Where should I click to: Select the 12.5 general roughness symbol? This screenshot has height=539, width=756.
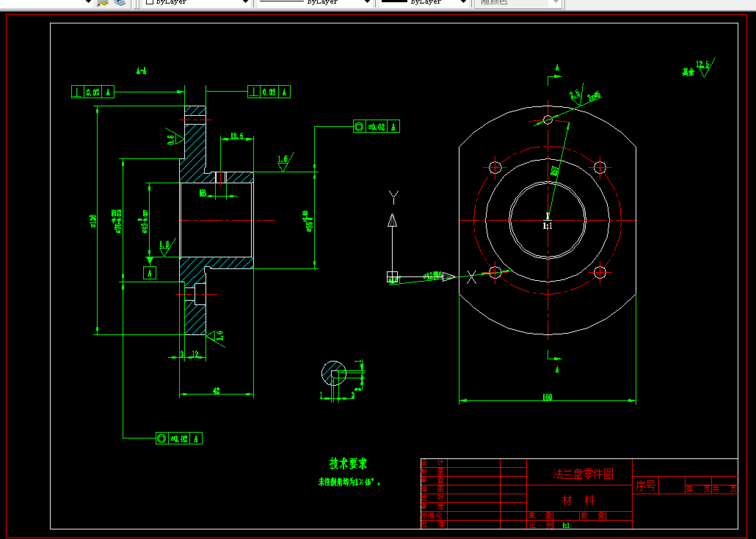[x=705, y=67]
